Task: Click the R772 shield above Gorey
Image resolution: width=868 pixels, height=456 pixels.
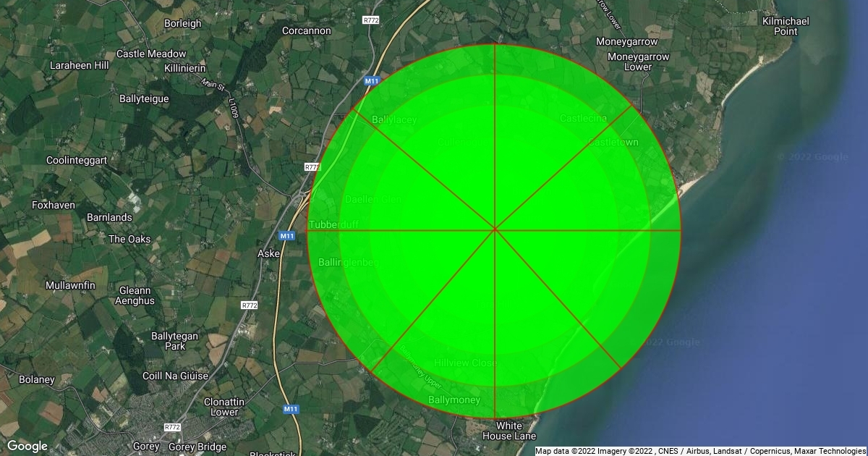Action: click(x=172, y=427)
